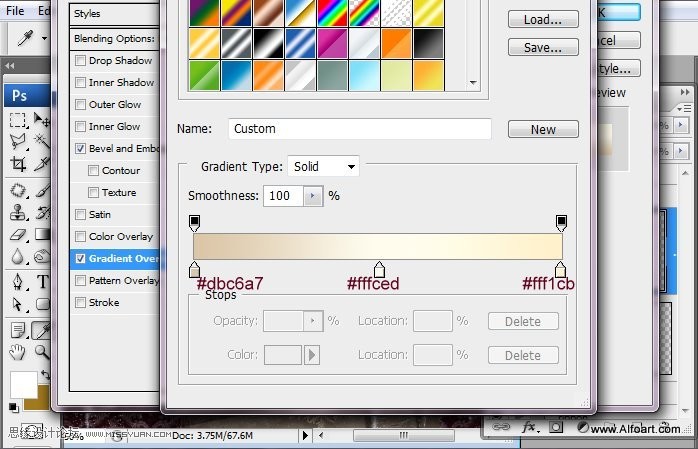Click the Link Layers icon in Layers panel
Screen dimensions: 698x449
point(501,427)
